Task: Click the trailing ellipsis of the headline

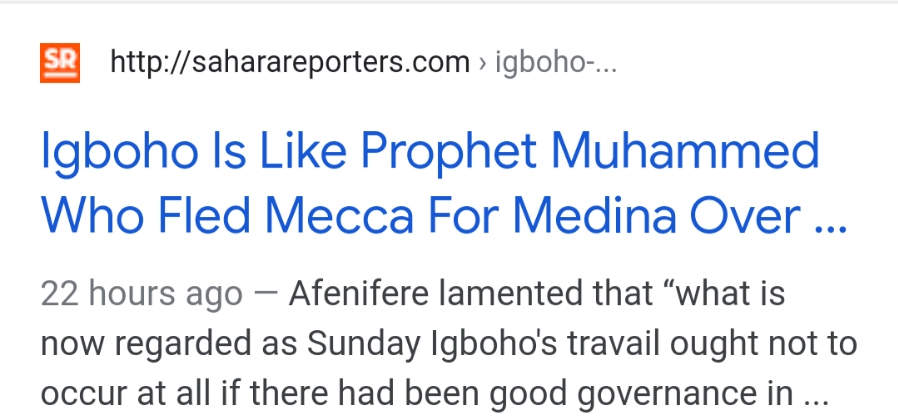Action: 830,216
